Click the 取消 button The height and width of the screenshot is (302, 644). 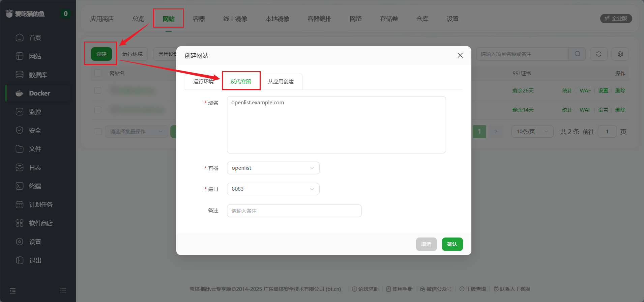426,244
